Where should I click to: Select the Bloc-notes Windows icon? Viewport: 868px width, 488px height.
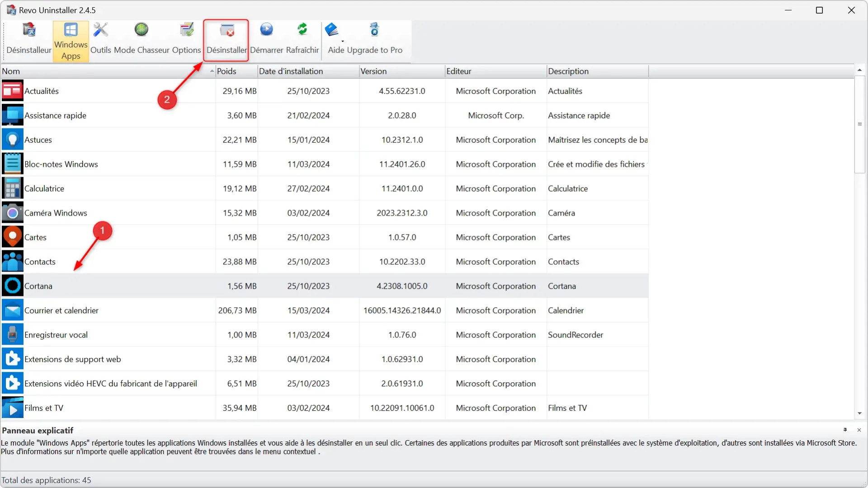12,164
